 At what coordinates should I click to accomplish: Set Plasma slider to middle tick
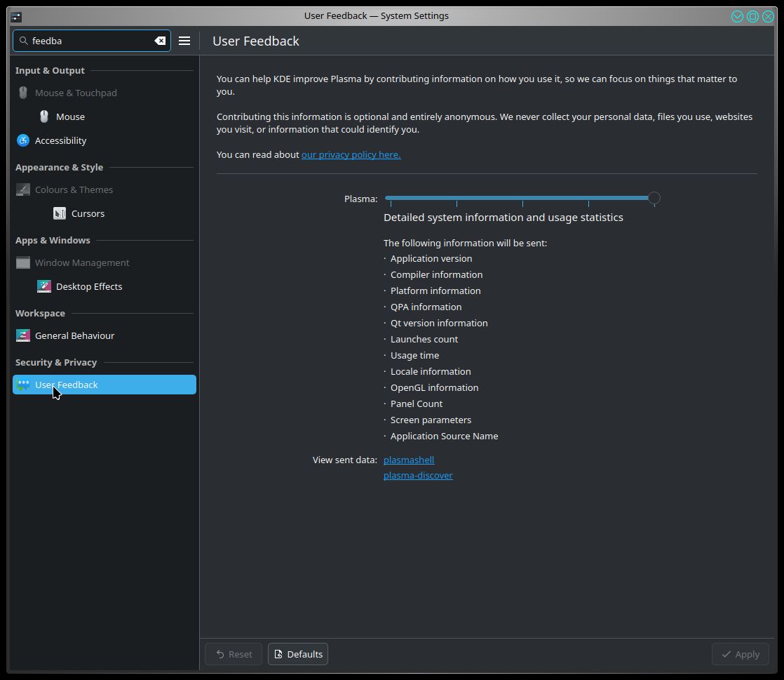pyautogui.click(x=522, y=198)
